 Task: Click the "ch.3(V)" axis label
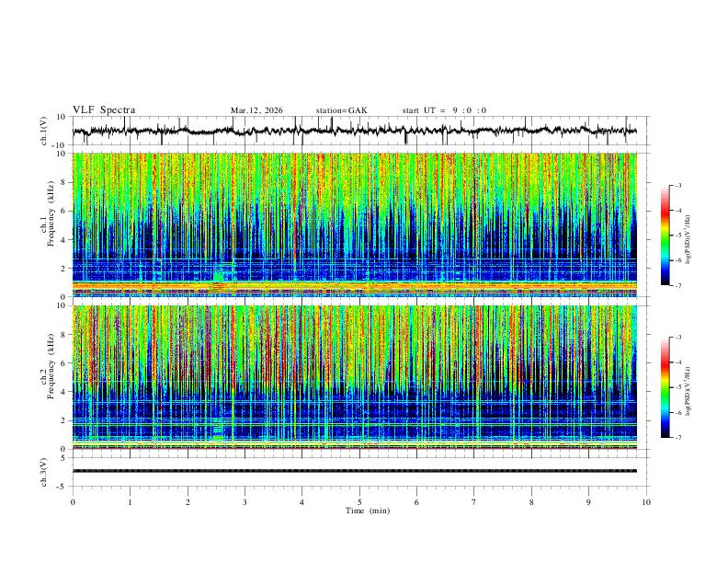point(44,472)
